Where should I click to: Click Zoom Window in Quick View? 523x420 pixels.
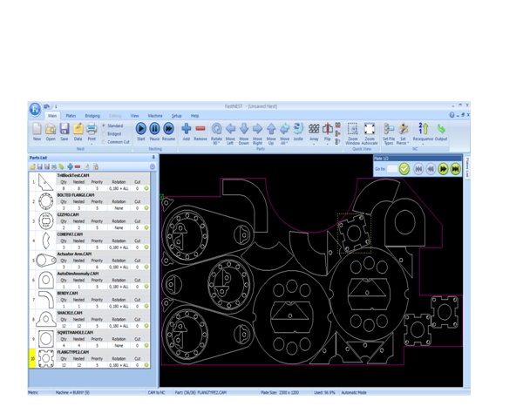click(352, 130)
